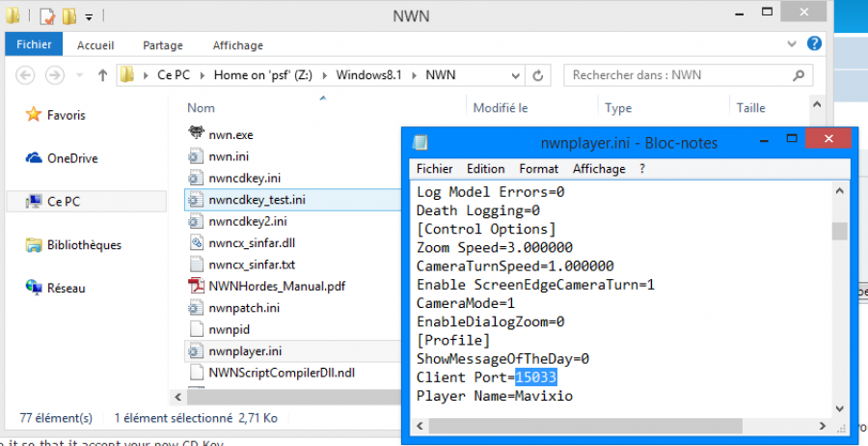Click the Notepad scroll up arrow
Viewport: 868px width, 446px height.
(839, 191)
